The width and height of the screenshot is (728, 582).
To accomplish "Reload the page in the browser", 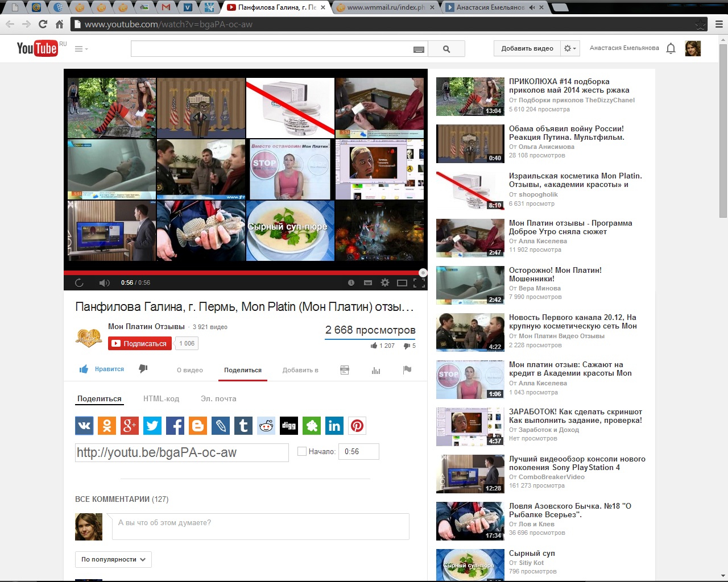I will pyautogui.click(x=43, y=24).
